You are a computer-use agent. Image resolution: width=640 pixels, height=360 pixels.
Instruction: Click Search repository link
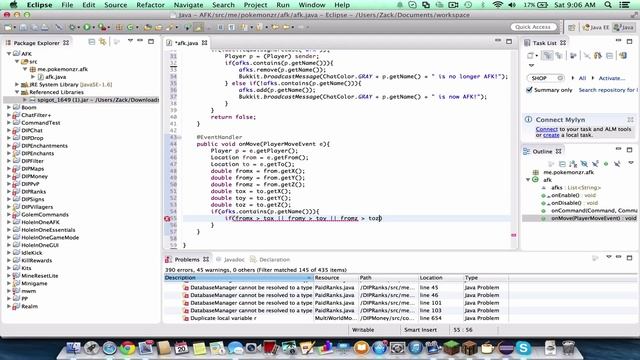pyautogui.click(x=607, y=90)
